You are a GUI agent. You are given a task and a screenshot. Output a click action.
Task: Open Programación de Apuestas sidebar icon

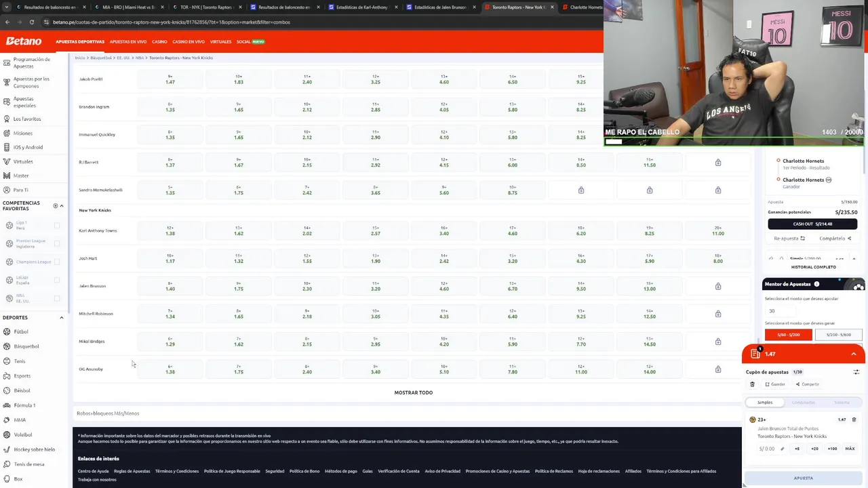6,62
